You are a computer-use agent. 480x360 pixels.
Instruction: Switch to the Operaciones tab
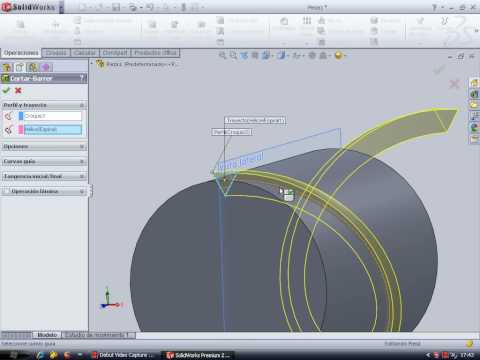(21, 53)
